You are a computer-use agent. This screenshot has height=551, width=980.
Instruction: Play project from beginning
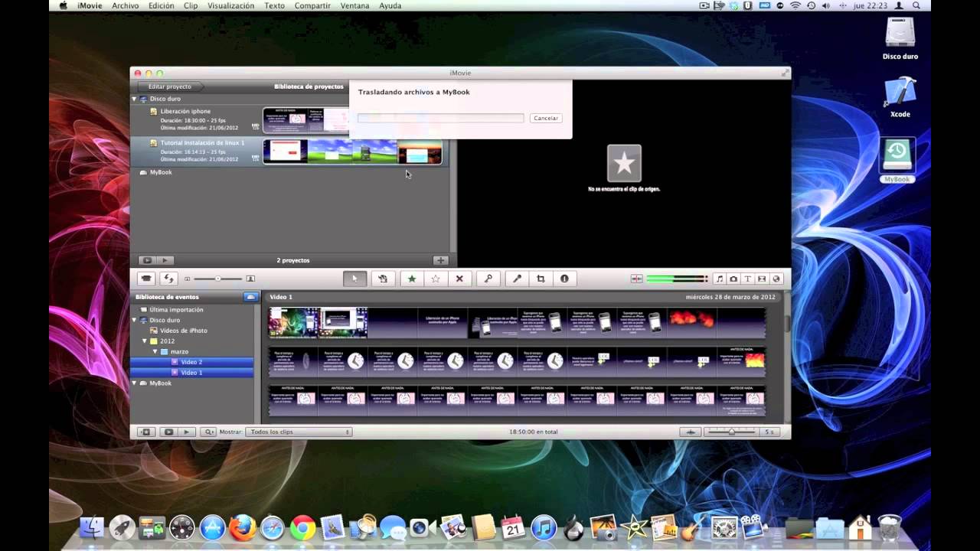point(165,260)
